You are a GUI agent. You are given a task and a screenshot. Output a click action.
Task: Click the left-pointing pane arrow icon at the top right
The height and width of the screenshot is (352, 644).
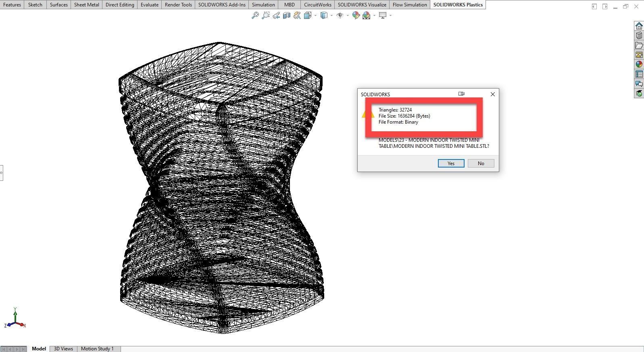pyautogui.click(x=594, y=6)
